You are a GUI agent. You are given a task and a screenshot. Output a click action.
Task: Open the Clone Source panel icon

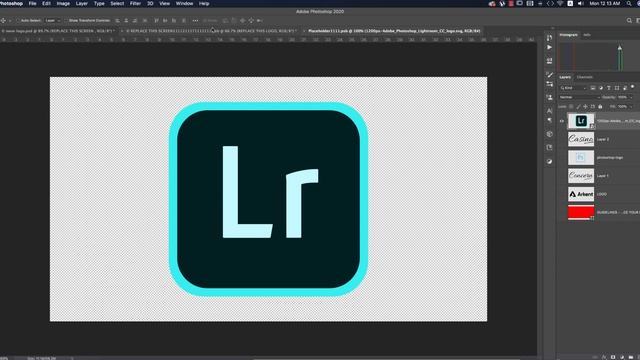[x=549, y=97]
